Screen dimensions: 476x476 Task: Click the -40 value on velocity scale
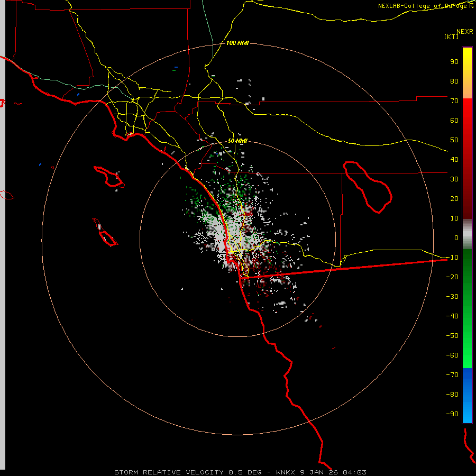452,316
